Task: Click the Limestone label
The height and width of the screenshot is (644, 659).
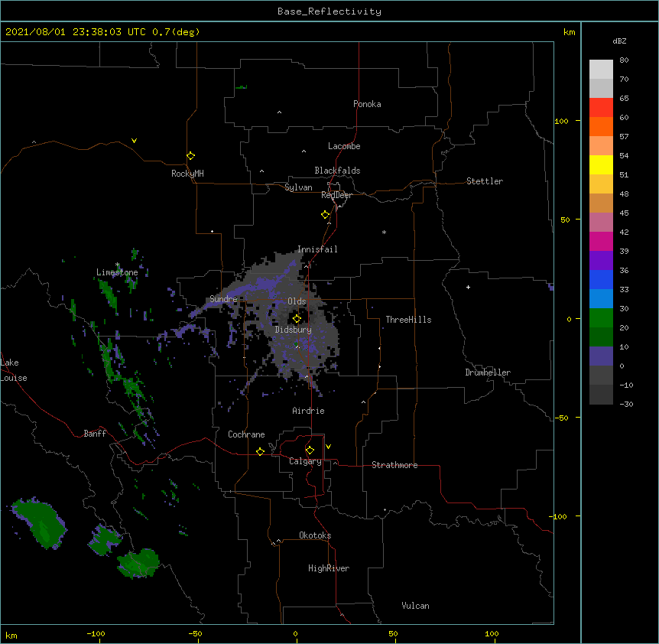Action: coord(117,272)
